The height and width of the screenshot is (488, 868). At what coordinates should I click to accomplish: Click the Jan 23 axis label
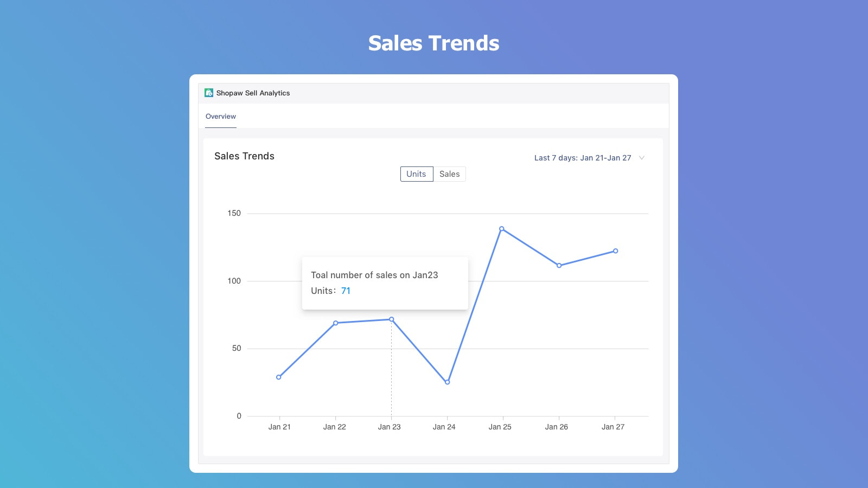[x=390, y=427]
